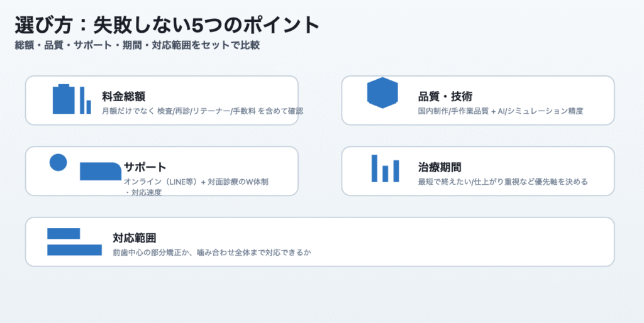Viewport: 644px width, 323px height.
Task: Select the サポート card heading
Action: [x=145, y=167]
